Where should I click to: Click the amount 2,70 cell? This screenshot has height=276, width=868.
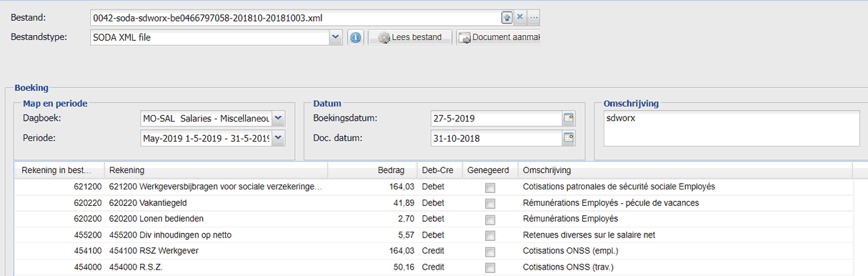pos(371,219)
